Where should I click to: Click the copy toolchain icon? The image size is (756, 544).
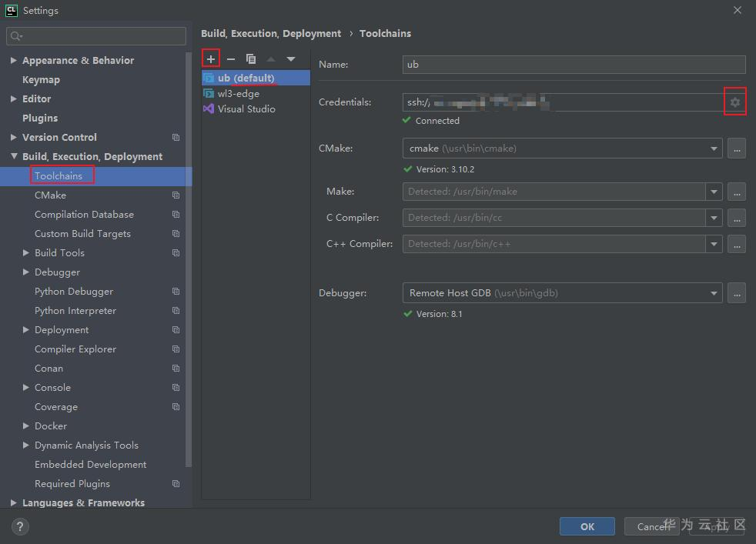251,58
